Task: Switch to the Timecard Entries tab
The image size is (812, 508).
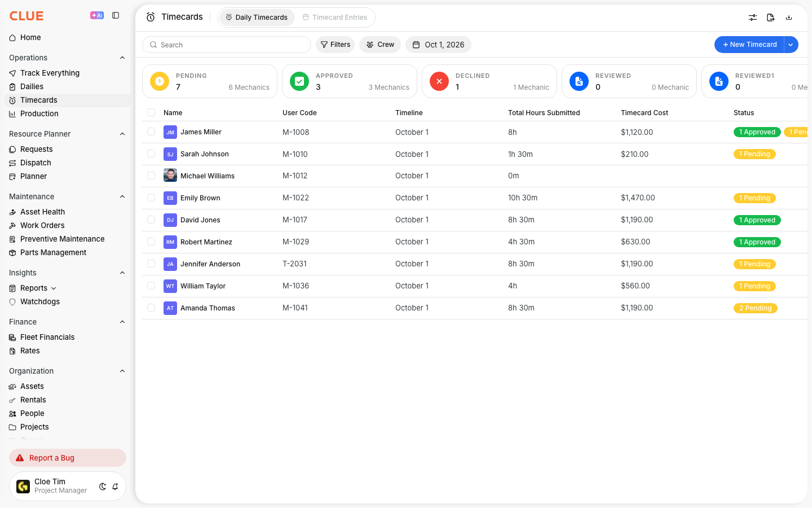Action: (x=335, y=17)
